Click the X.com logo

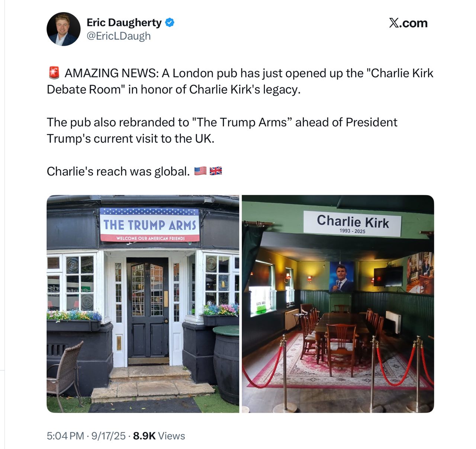[x=408, y=23]
